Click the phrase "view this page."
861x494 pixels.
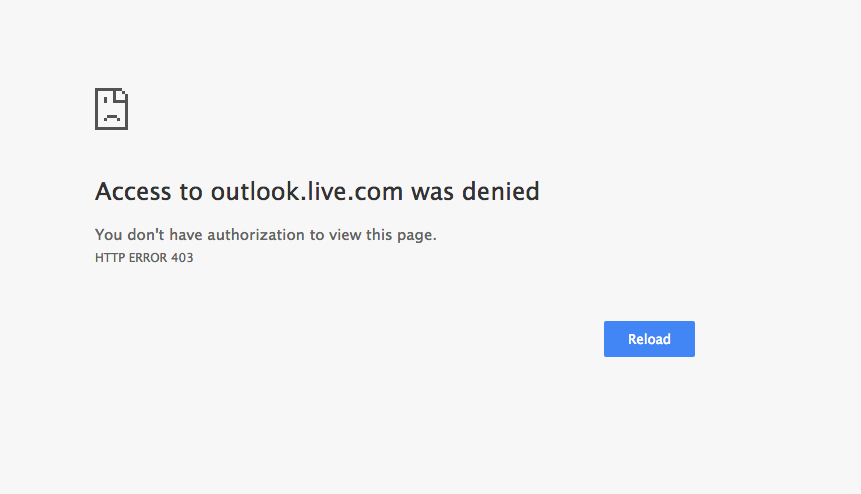coord(383,235)
